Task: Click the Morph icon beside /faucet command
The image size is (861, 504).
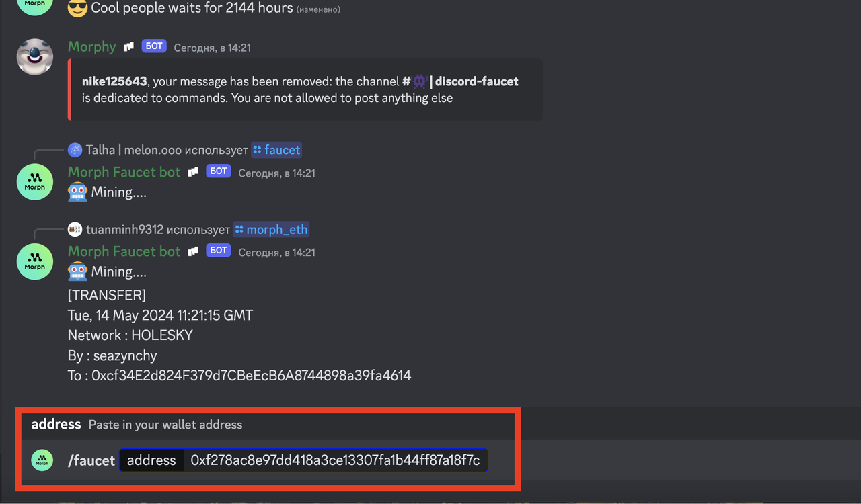Action: coord(42,460)
